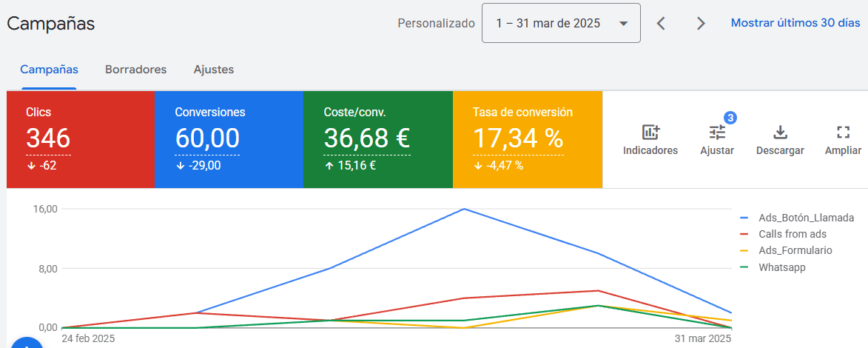Switch to the Ajustes tab
Image resolution: width=868 pixels, height=348 pixels.
[x=213, y=70]
